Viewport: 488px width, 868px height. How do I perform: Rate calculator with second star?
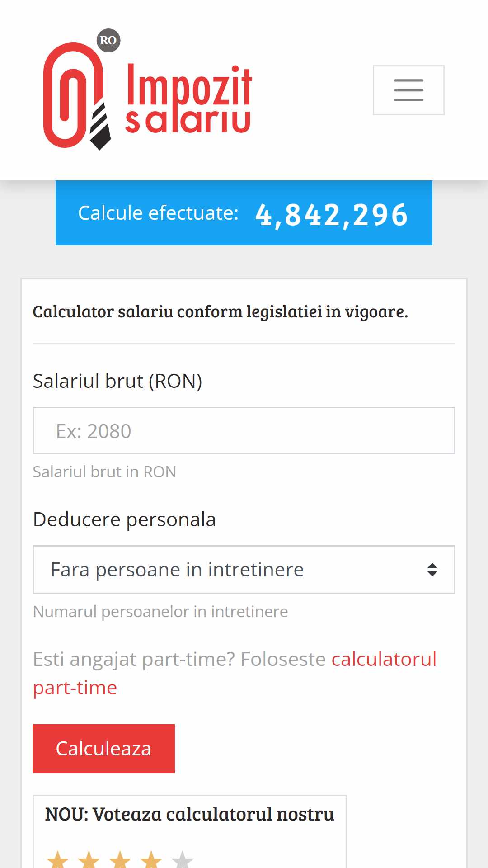pyautogui.click(x=89, y=859)
